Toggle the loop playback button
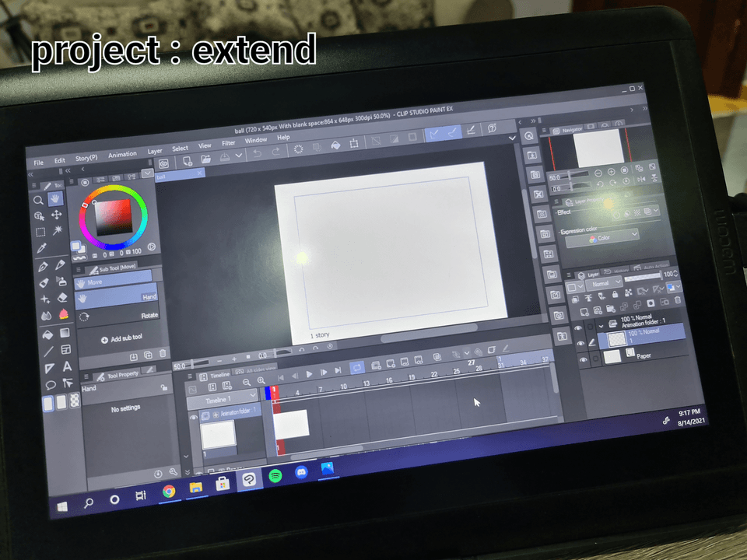This screenshot has height=560, width=747. [356, 368]
